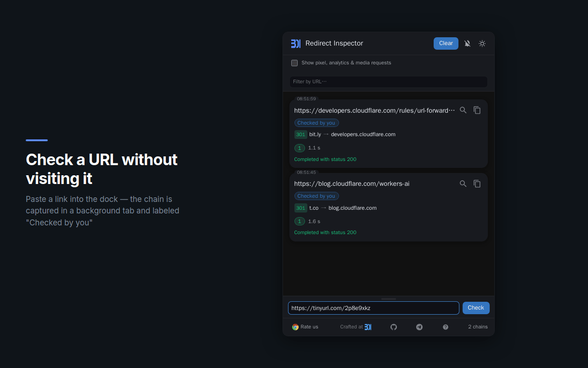Screen dimensions: 588x368
Task: Click the Check button
Action: pyautogui.click(x=476, y=308)
